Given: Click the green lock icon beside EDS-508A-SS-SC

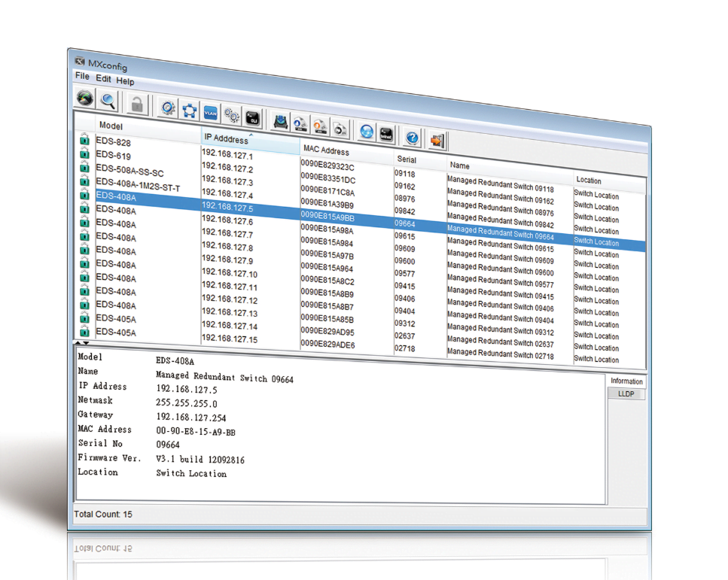Looking at the screenshot, I should tap(84, 166).
